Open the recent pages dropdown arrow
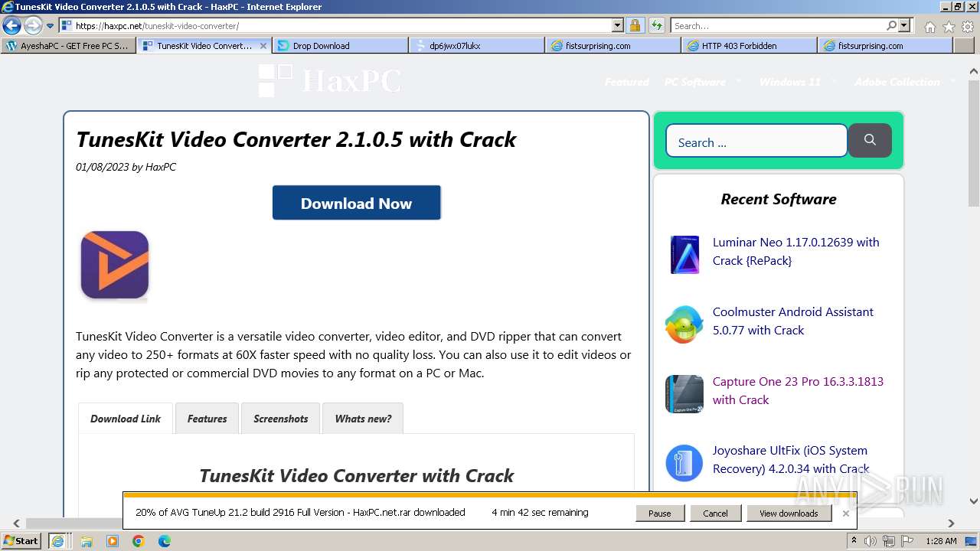980x551 pixels. pyautogui.click(x=51, y=26)
